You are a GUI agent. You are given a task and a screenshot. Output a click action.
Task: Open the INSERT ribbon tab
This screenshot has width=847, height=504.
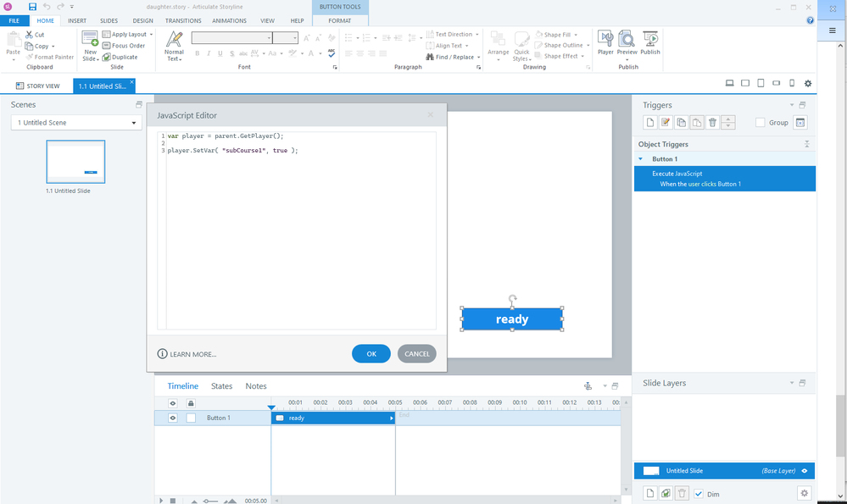[76, 20]
